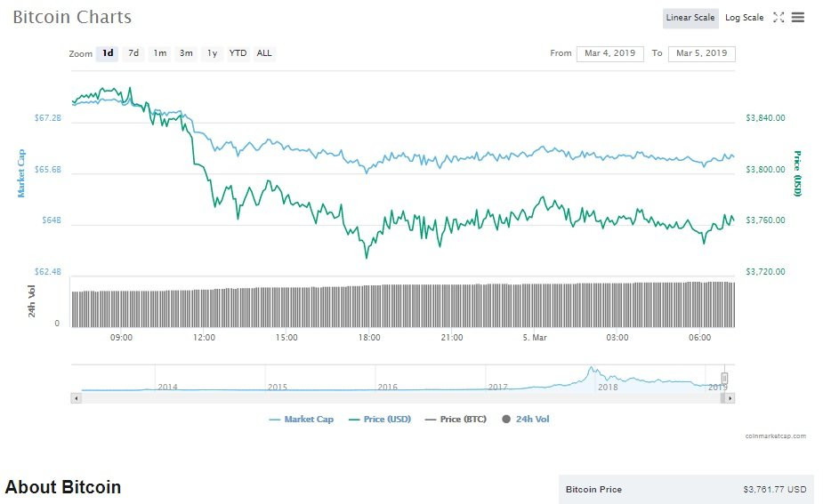Toggle 24h Vol series in legend
Viewport: 823px width, 504px height.
click(x=527, y=419)
